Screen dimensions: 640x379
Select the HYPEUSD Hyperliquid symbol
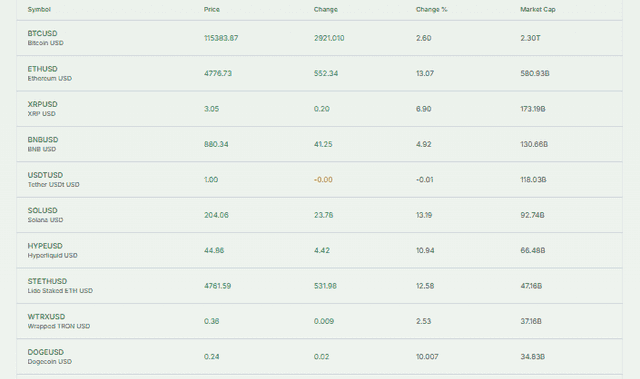[45, 246]
